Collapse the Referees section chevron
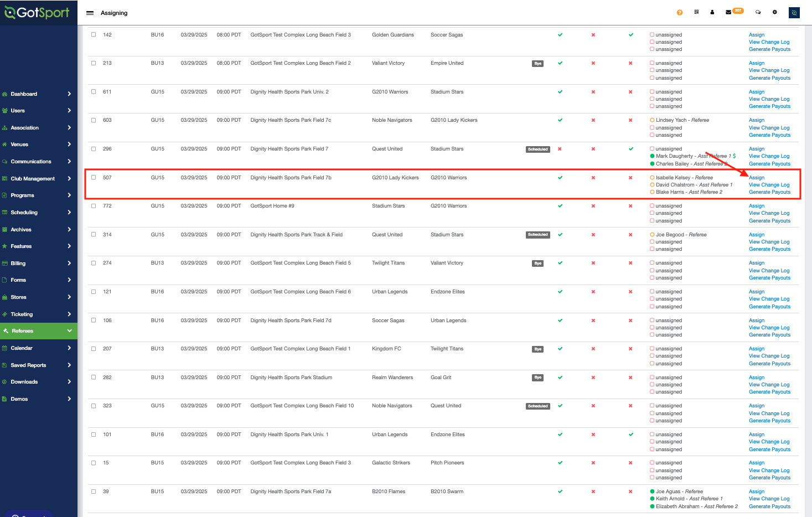The width and height of the screenshot is (812, 517). (69, 331)
